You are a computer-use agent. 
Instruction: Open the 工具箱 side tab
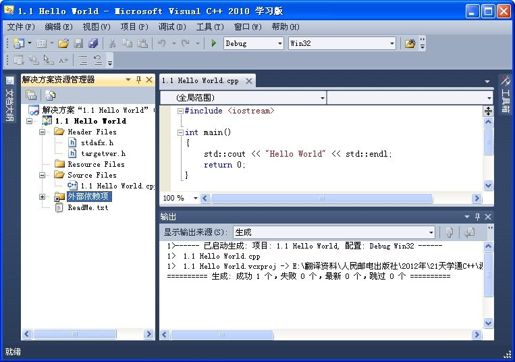(x=505, y=94)
